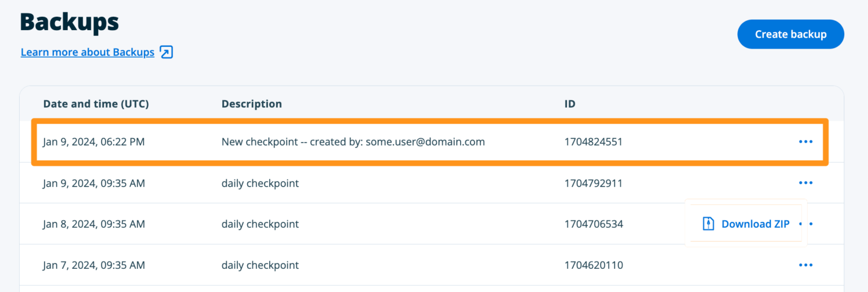The width and height of the screenshot is (868, 292).
Task: Click the Description column header
Action: click(x=252, y=104)
